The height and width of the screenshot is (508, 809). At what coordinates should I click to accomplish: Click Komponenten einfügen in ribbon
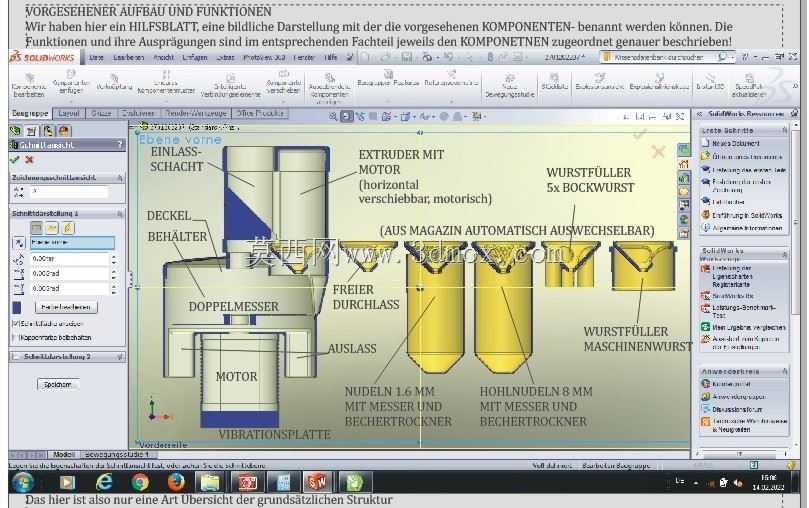coord(71,83)
